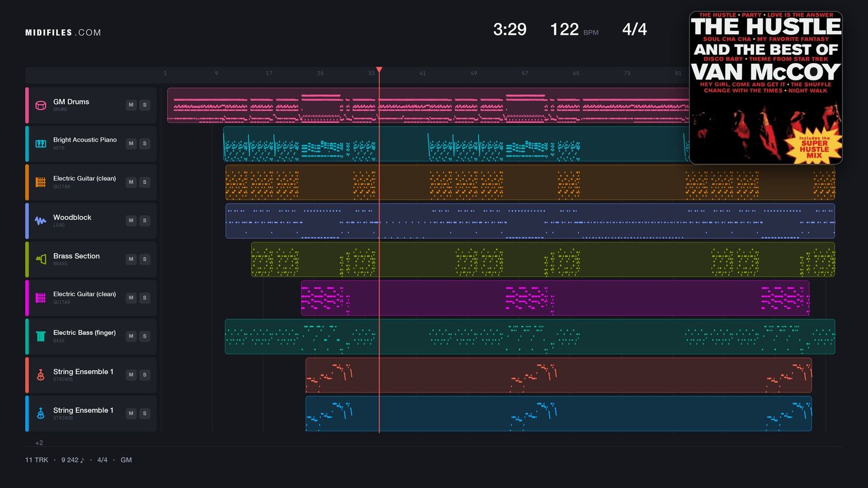The height and width of the screenshot is (488, 868).
Task: Click the red String Ensemble 1 clip
Action: [x=558, y=375]
